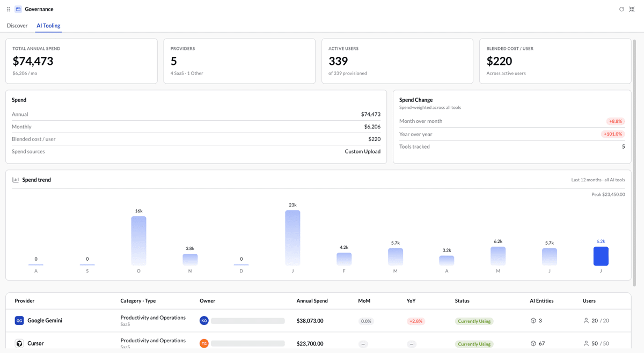Select the January 23k peak bar
Image resolution: width=644 pixels, height=353 pixels.
click(292, 238)
